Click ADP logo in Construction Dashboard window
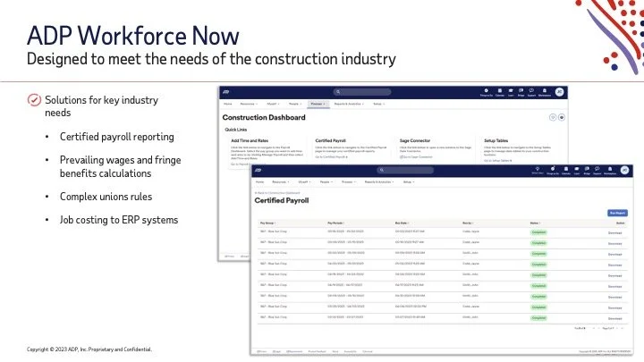This screenshot has height=362, width=644. tap(226, 92)
